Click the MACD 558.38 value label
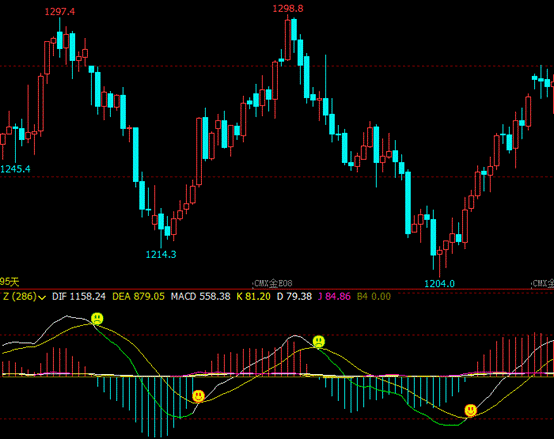Screen dimensions: 554x439 click(x=200, y=296)
